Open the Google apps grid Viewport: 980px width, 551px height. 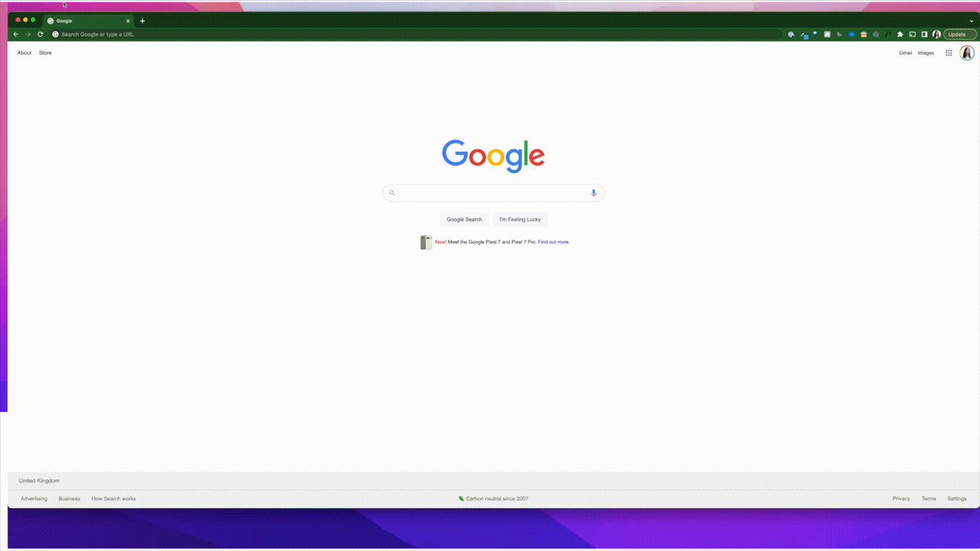[x=949, y=53]
